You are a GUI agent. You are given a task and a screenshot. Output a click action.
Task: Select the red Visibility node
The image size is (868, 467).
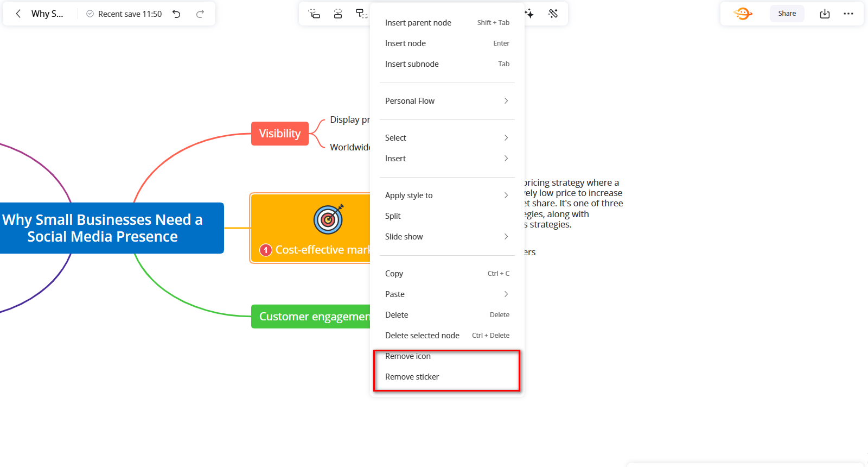(x=279, y=134)
